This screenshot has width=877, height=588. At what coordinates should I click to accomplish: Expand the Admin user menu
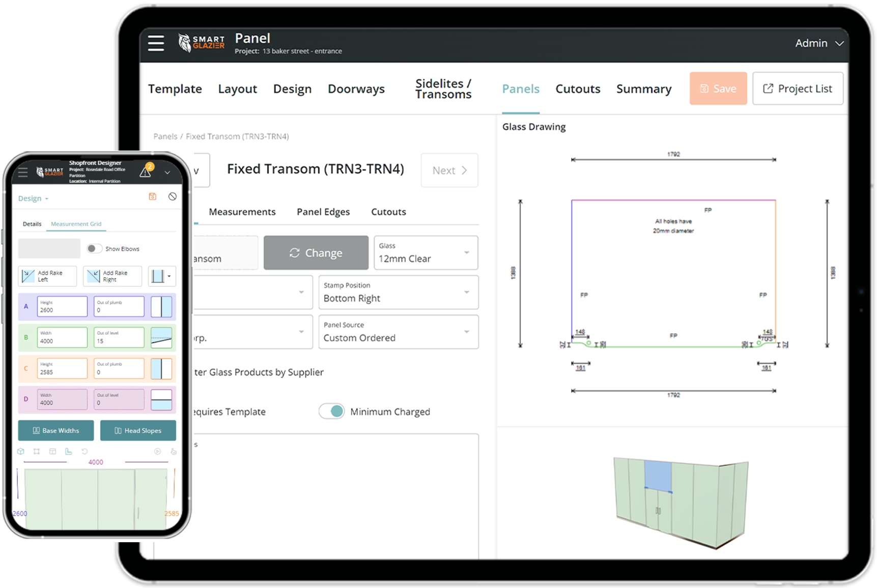coord(819,44)
